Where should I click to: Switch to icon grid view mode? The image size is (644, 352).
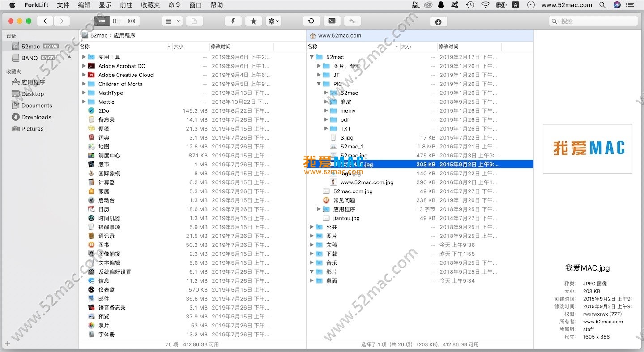pyautogui.click(x=132, y=21)
